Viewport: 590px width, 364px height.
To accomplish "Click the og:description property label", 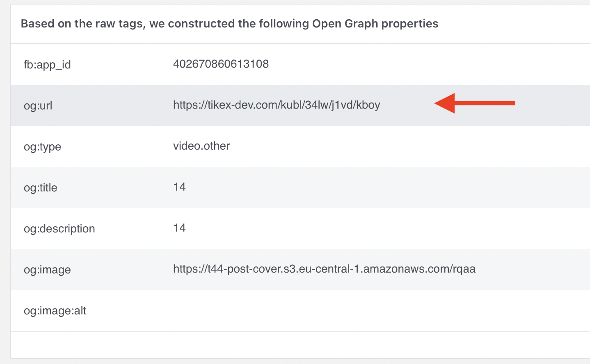I will [59, 229].
